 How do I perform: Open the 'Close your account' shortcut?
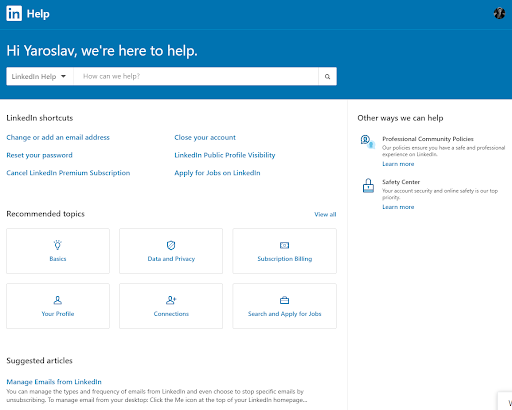pyautogui.click(x=205, y=137)
